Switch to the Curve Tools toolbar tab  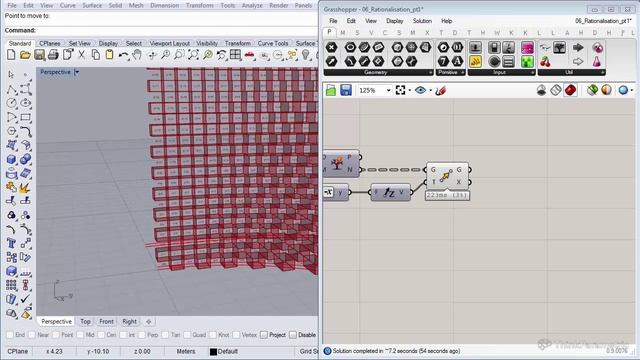tap(273, 43)
